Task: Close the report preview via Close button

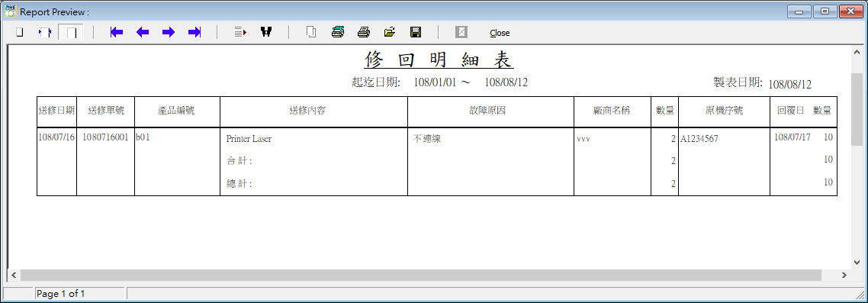Action: [x=500, y=34]
